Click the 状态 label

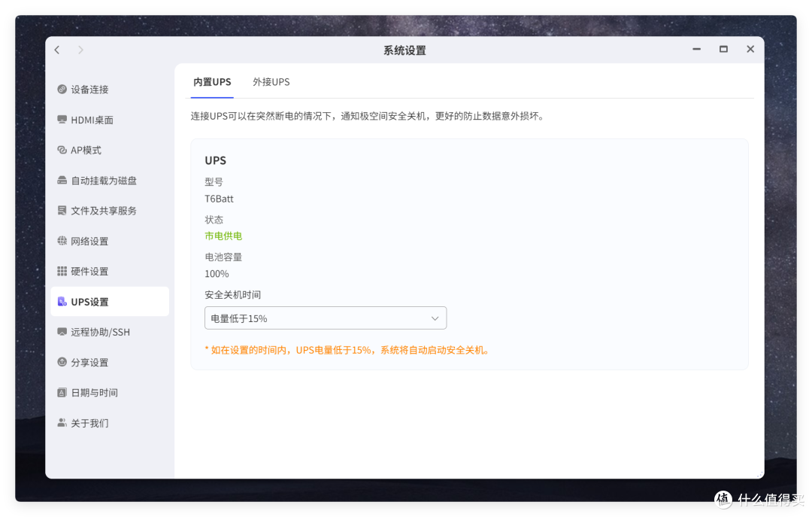point(214,219)
